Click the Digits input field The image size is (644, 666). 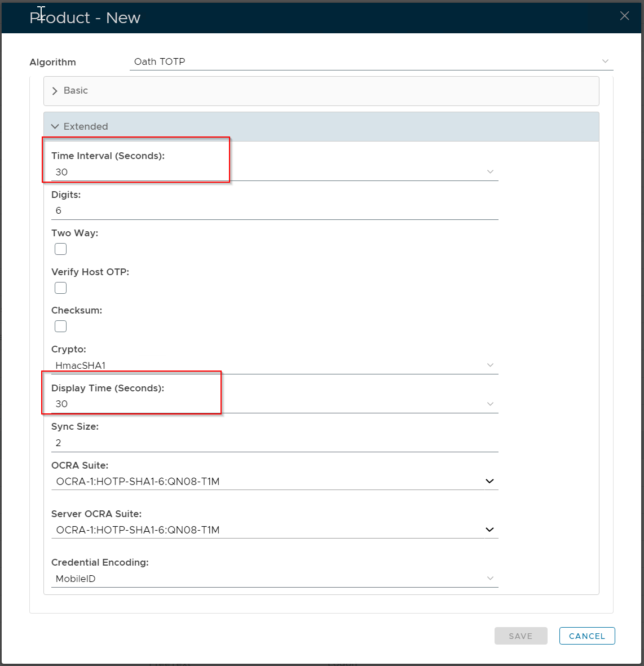tap(274, 211)
